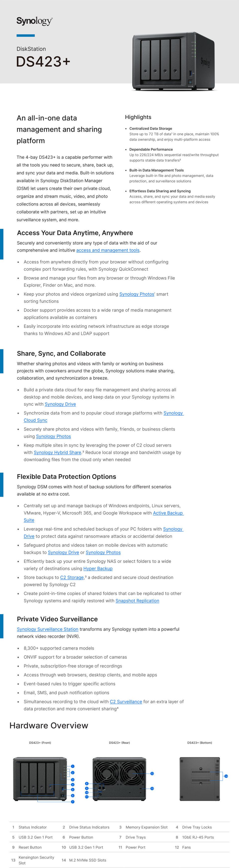The height and width of the screenshot is (868, 239).
Task: Click callout marker 5 beside the USB port
Action: (x=73, y=790)
